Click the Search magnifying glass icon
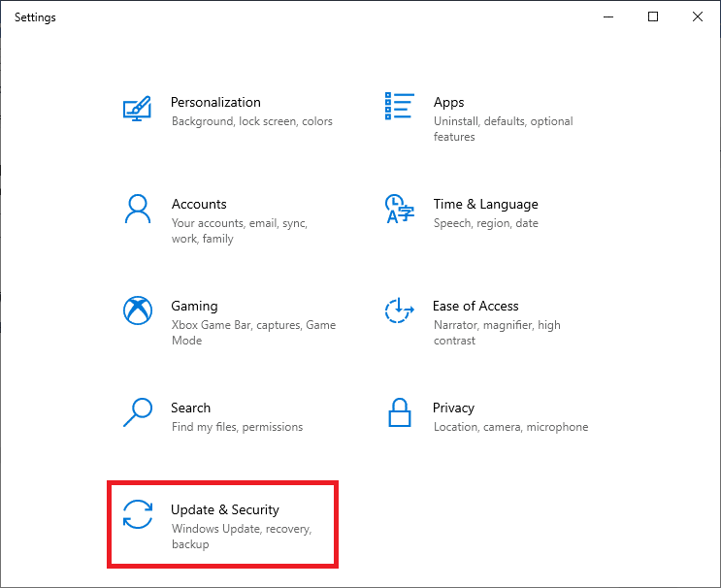Viewport: 721px width, 588px height. 138,412
